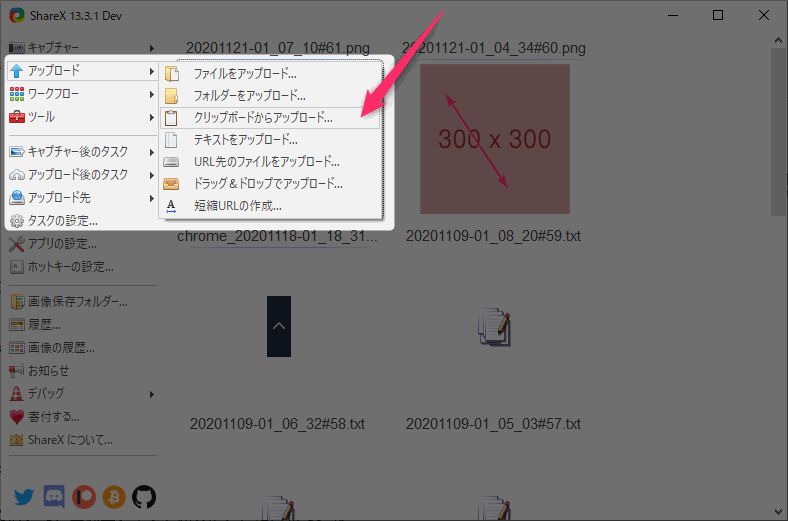788x521 pixels.
Task: Click the crown icon for ShareX について
Action: (x=17, y=440)
